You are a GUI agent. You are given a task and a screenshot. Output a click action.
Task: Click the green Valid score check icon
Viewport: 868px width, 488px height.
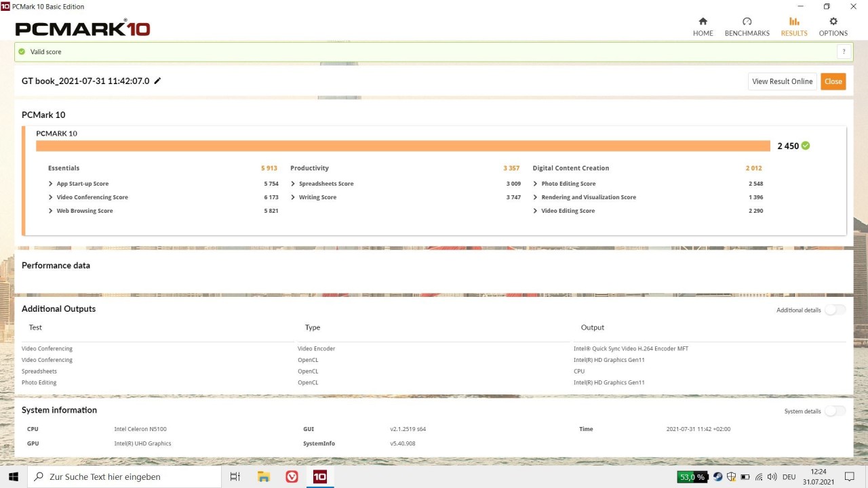pos(22,52)
